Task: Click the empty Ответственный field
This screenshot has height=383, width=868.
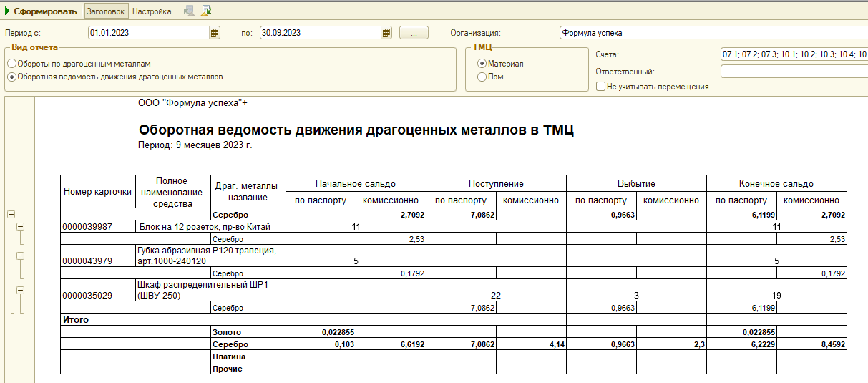Action: 793,71
